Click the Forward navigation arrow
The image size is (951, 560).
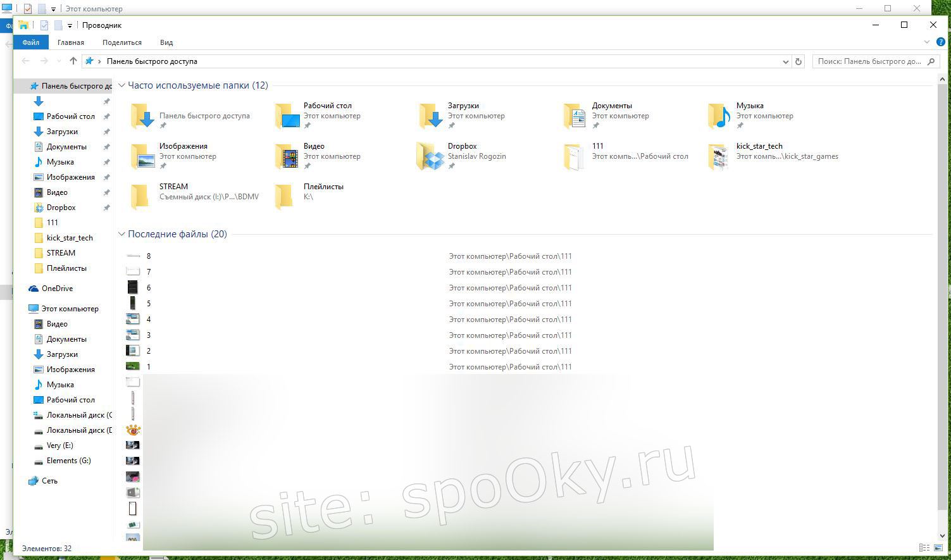pyautogui.click(x=44, y=61)
